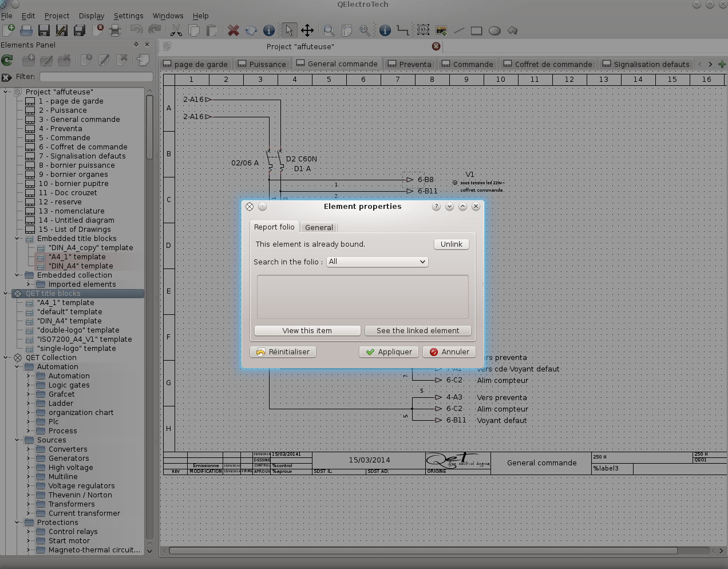
Task: Click green reload icon in Elements Panel
Action: (x=7, y=60)
